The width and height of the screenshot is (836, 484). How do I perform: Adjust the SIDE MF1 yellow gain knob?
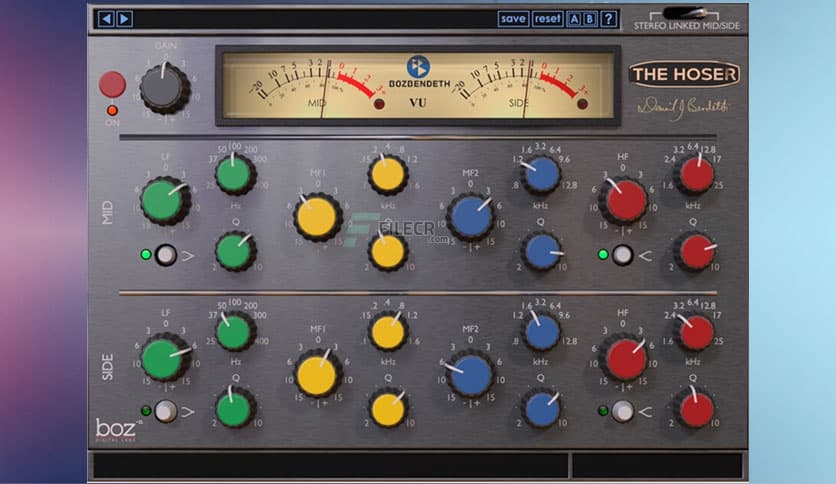pyautogui.click(x=317, y=374)
